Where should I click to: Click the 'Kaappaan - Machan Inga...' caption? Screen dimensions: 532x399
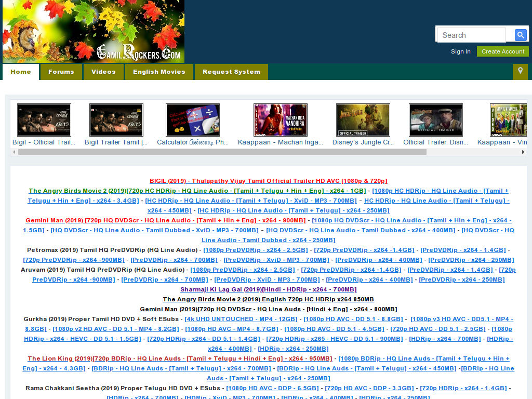(x=281, y=142)
